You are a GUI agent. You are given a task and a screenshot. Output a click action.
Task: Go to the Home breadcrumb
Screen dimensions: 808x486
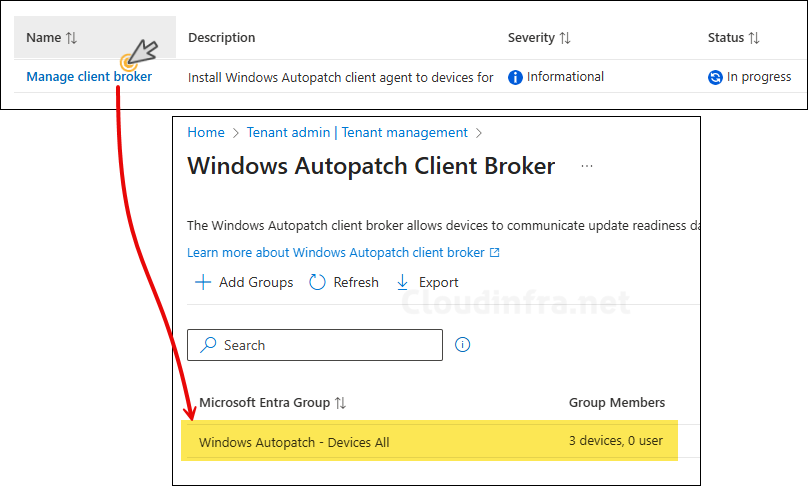[206, 132]
